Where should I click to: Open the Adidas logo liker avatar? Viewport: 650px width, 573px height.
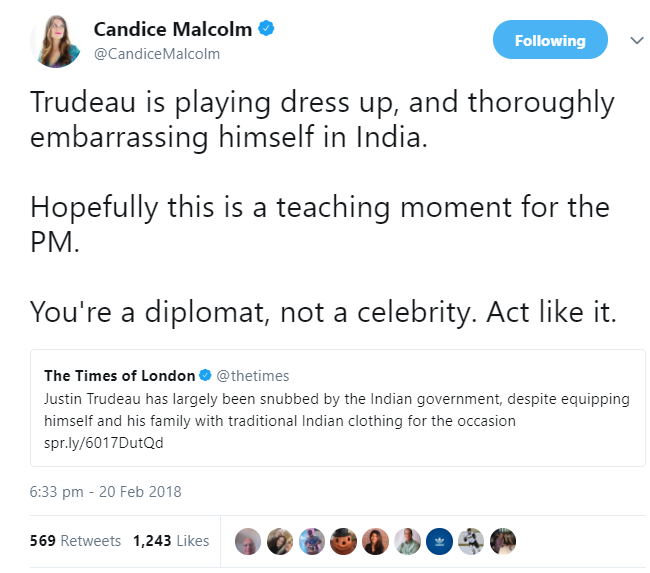(438, 541)
